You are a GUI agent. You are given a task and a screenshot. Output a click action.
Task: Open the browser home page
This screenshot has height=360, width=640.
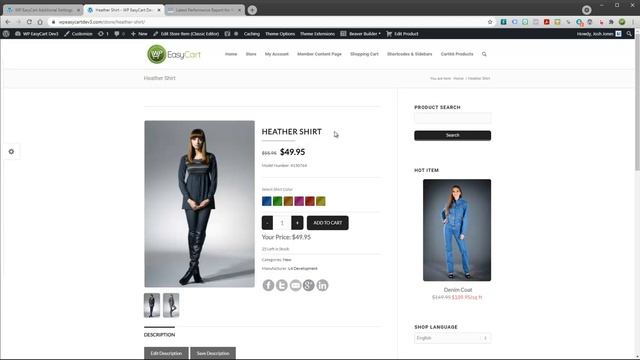point(40,22)
